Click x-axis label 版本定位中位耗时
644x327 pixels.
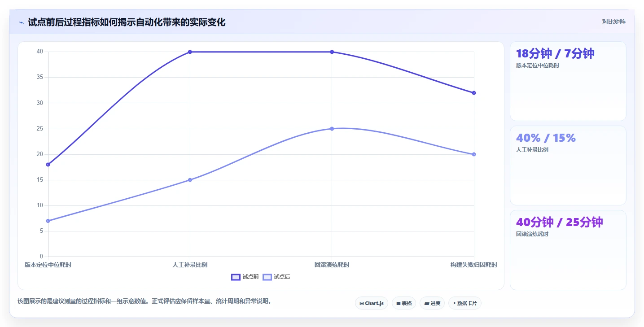click(48, 265)
